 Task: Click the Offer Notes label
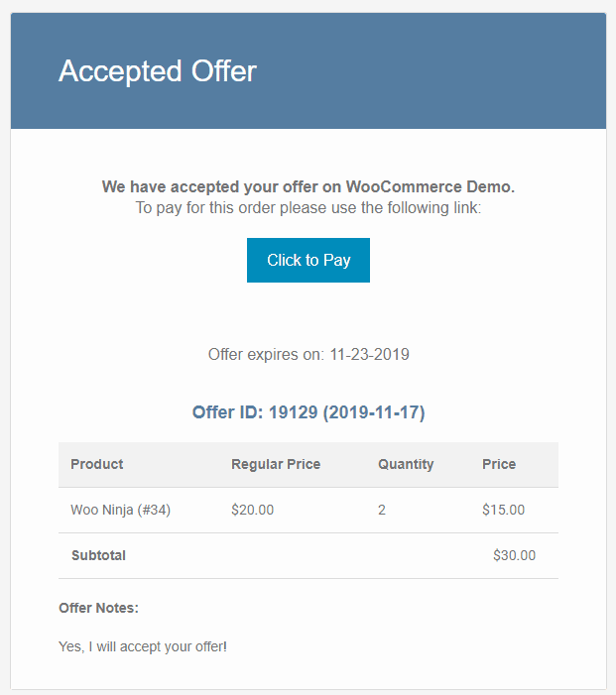pos(98,608)
